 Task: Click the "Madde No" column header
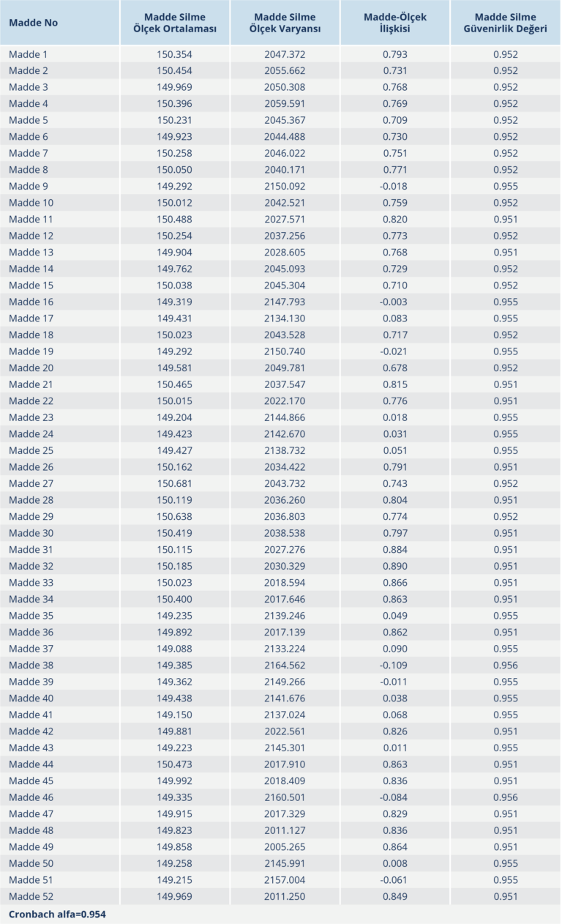click(x=34, y=23)
